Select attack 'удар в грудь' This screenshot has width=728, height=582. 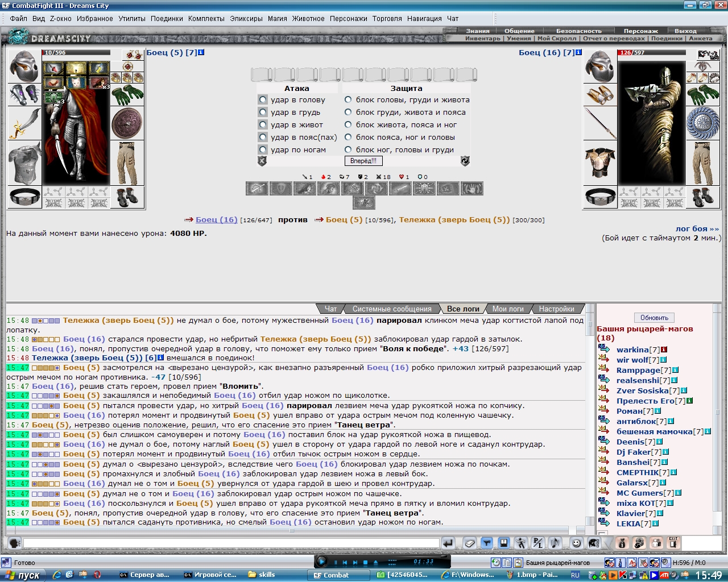263,112
